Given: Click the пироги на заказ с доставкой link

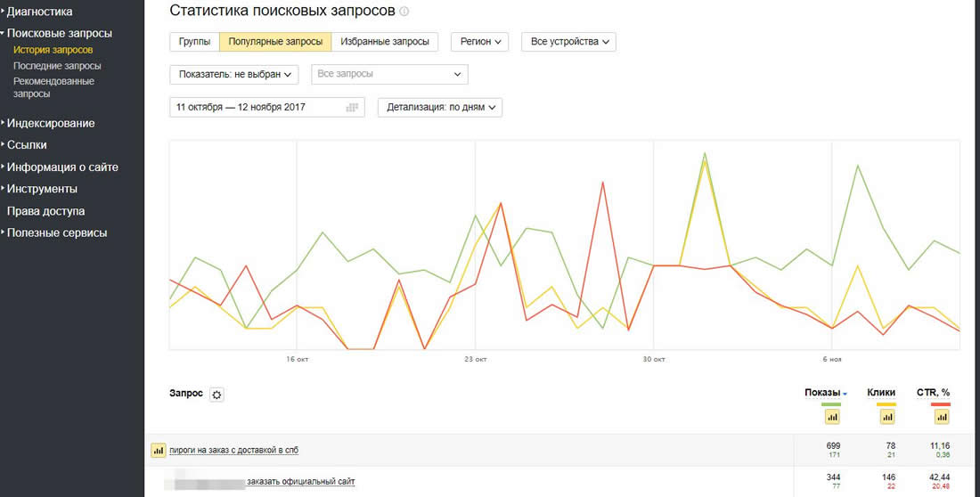Looking at the screenshot, I should pos(241,451).
